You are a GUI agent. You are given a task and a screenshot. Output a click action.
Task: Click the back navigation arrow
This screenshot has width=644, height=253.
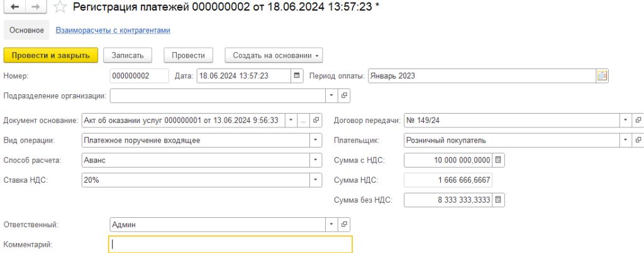[x=15, y=7]
